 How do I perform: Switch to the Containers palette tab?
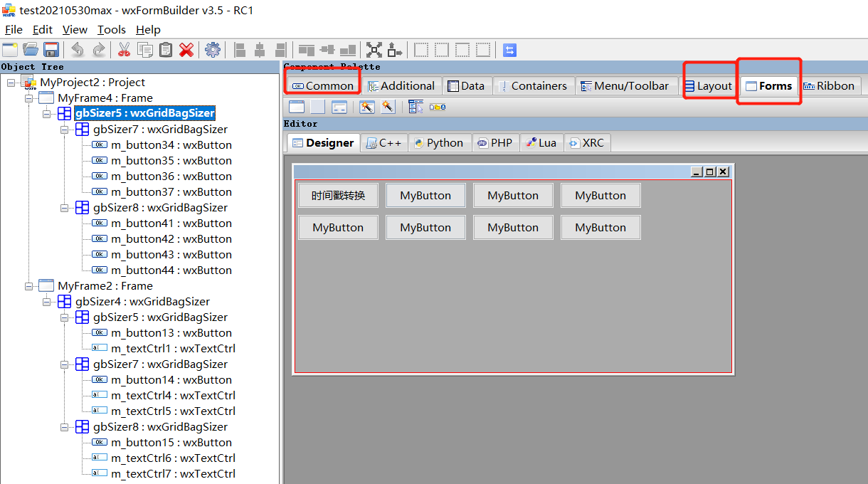pos(533,85)
